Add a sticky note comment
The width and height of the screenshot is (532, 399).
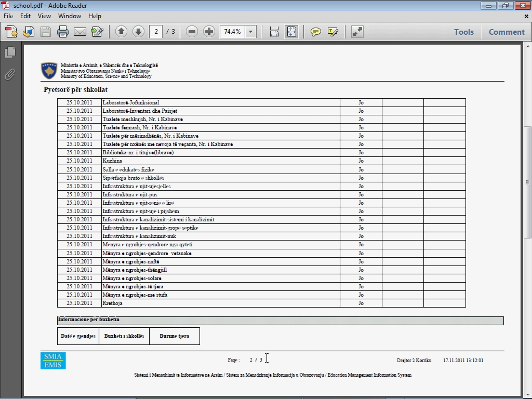[x=316, y=31]
